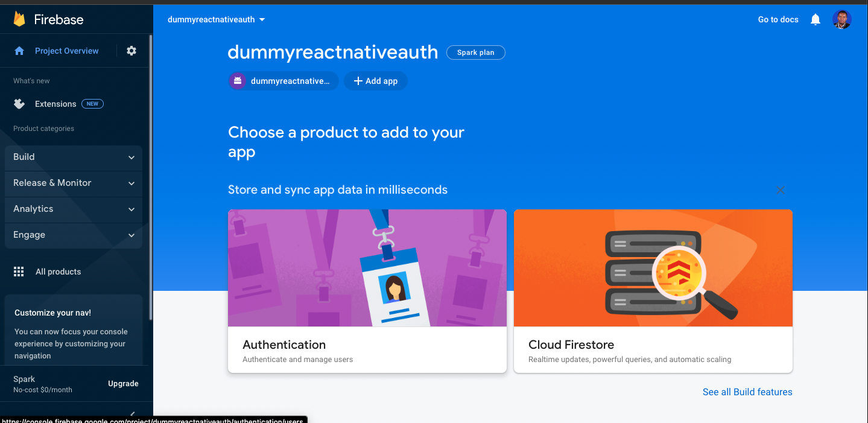This screenshot has width=868, height=423.
Task: Click the 'Customize your nav!' heading
Action: [53, 313]
